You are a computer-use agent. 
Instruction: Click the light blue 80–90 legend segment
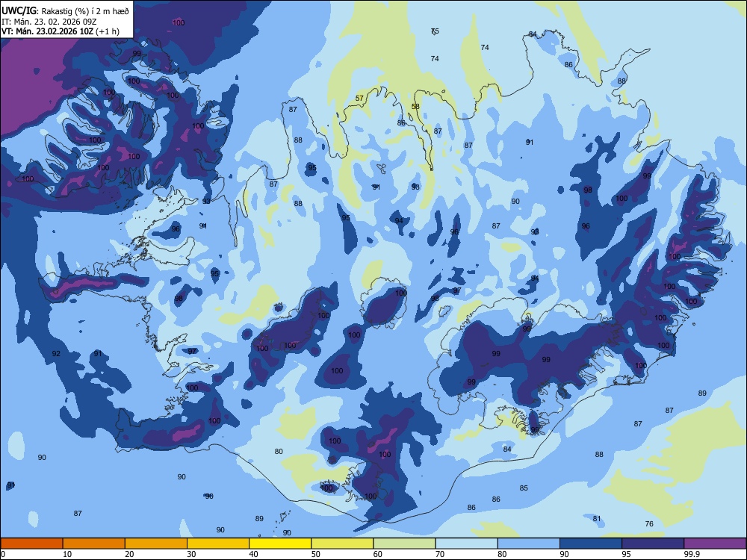tap(528, 544)
